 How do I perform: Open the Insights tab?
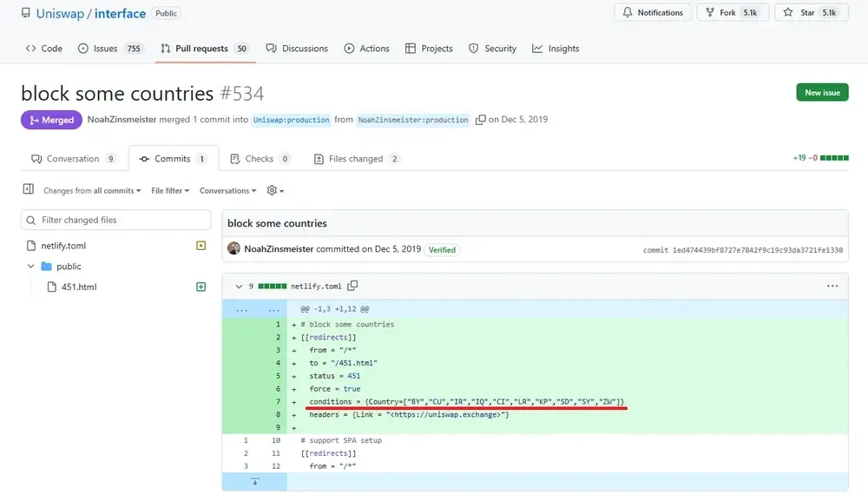click(556, 48)
